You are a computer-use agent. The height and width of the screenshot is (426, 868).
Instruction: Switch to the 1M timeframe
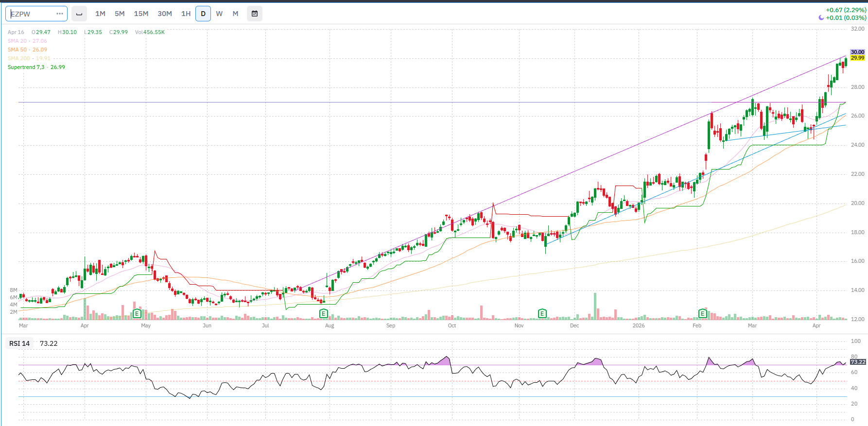tap(100, 14)
